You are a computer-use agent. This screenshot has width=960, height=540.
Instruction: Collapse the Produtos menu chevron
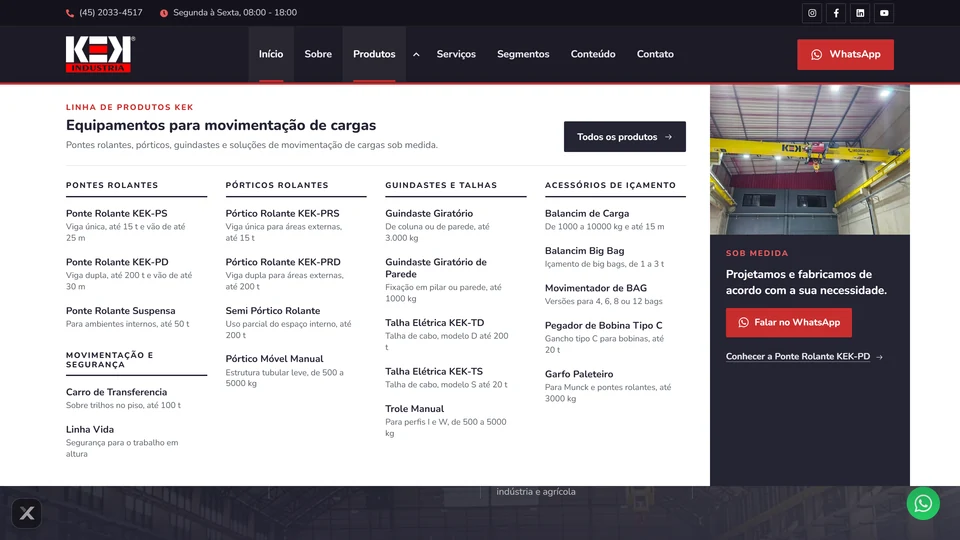coord(416,54)
